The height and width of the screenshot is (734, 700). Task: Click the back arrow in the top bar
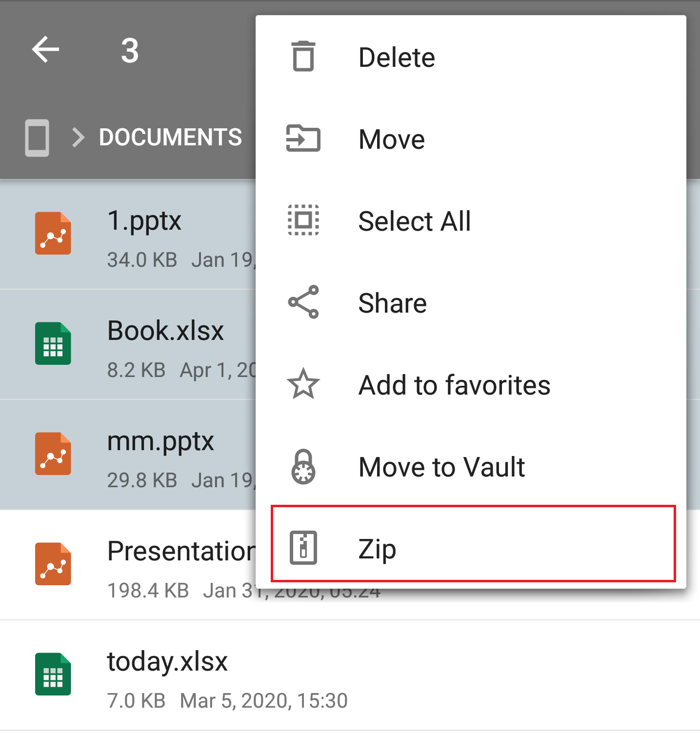tap(45, 49)
